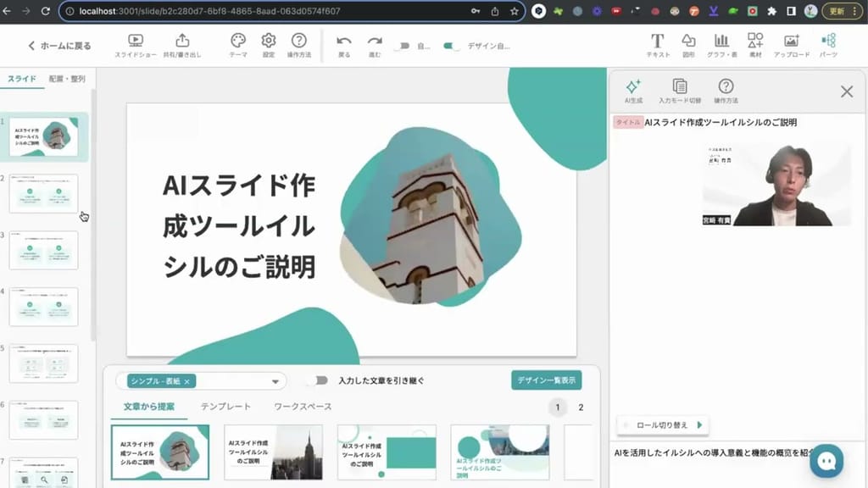Go to design page 2
This screenshot has width=868, height=488.
[581, 408]
